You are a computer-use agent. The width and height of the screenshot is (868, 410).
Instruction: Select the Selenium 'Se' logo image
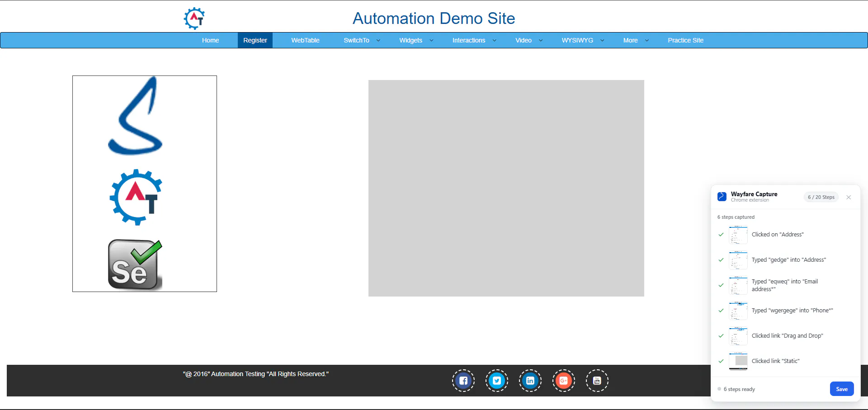(135, 264)
